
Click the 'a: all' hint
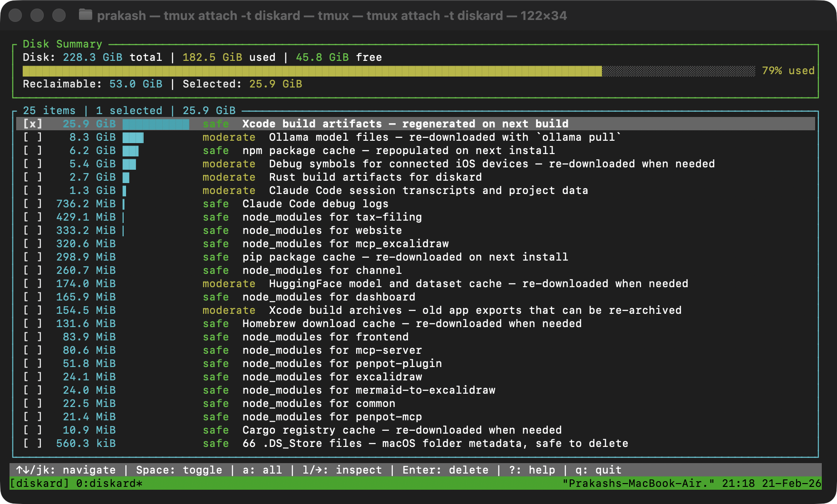263,470
